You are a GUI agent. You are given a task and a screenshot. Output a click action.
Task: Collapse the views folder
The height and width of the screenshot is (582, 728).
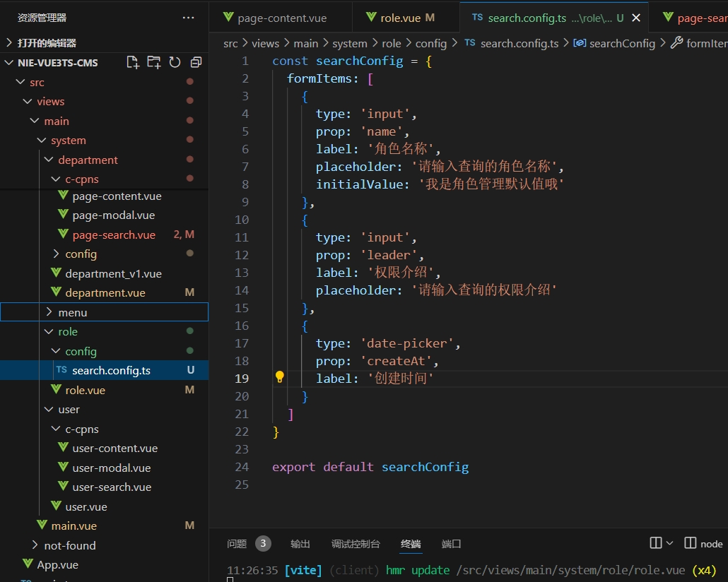(x=105, y=101)
